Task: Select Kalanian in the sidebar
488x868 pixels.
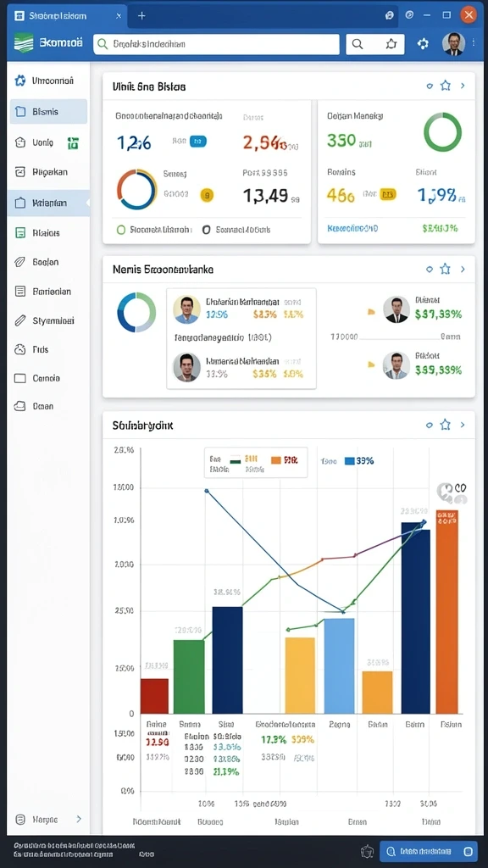Action: (x=48, y=203)
